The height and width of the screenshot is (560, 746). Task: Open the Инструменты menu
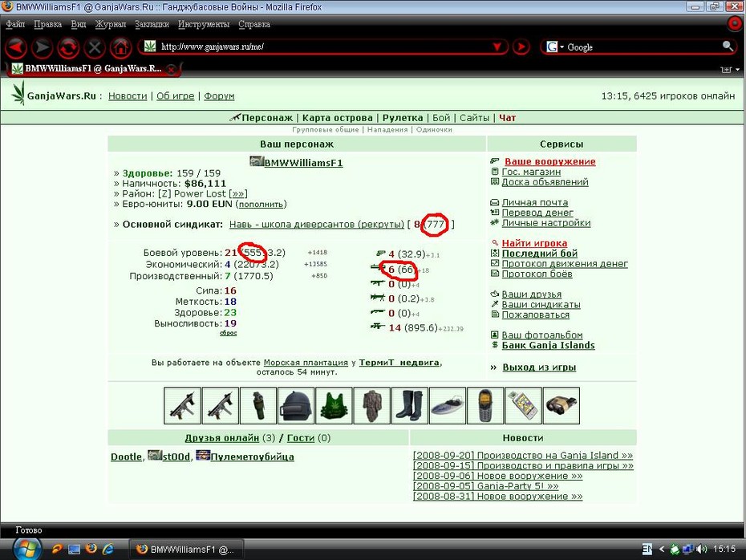point(204,24)
